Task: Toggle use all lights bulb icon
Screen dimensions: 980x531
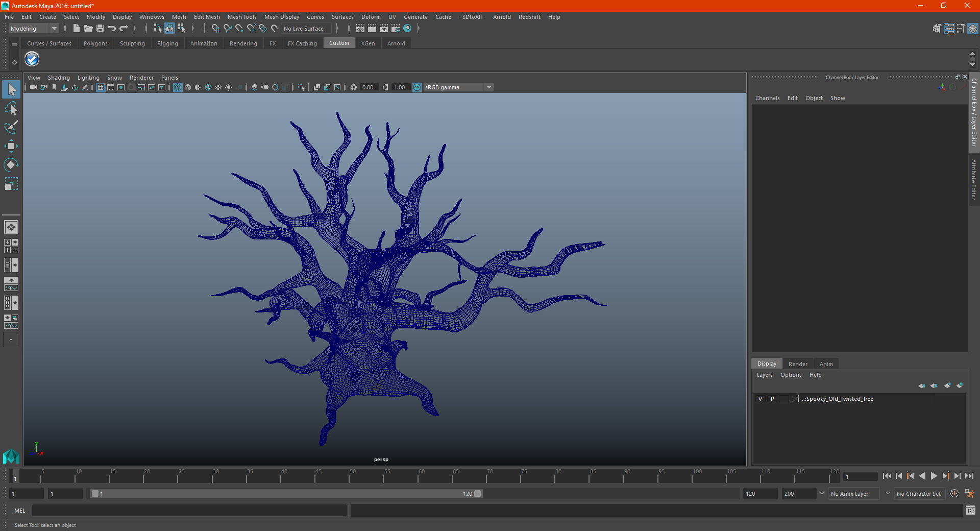Action: (229, 87)
